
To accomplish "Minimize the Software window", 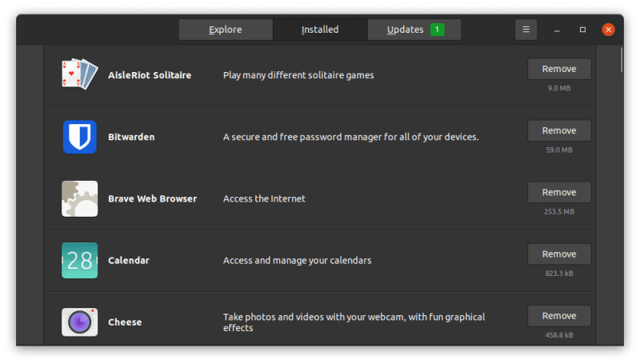I will tap(557, 30).
